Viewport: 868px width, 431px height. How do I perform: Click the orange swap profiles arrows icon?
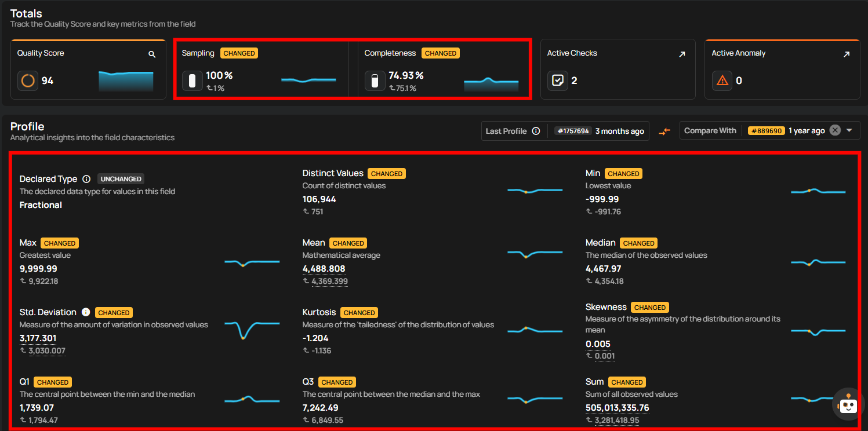(x=664, y=131)
